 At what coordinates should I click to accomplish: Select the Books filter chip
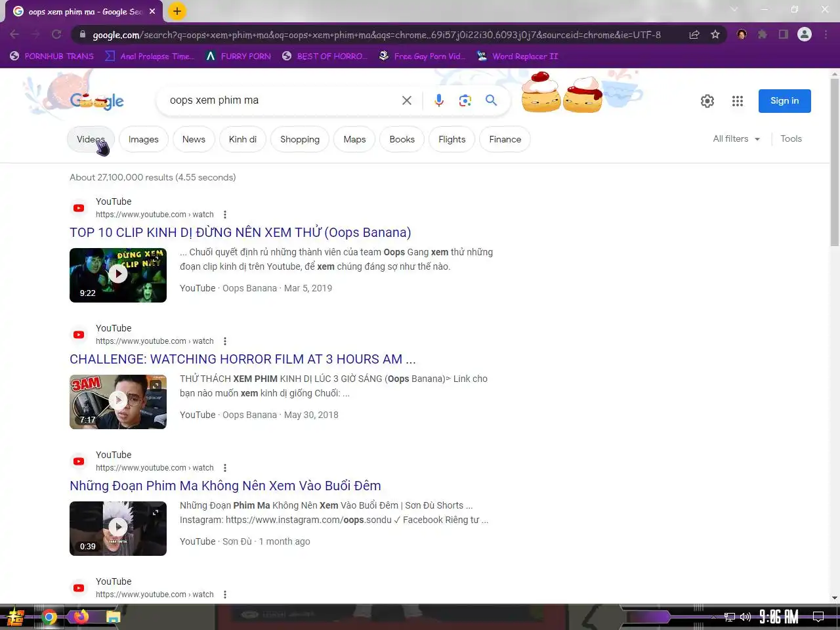(x=402, y=139)
